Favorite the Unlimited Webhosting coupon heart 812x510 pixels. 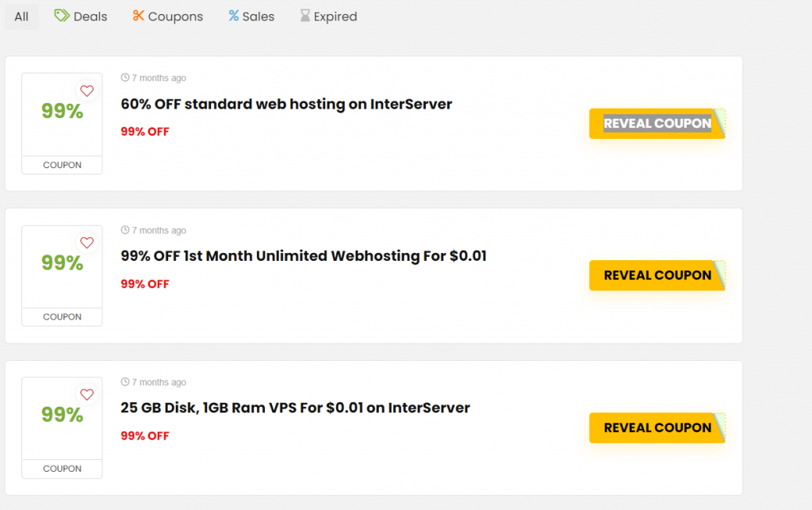click(x=87, y=243)
